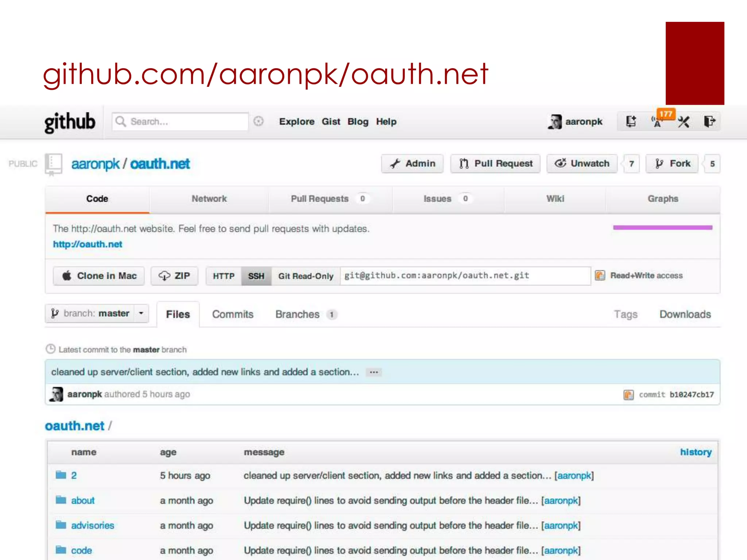Click aaronpk owner link in repo title
This screenshot has width=747, height=560.
pyautogui.click(x=95, y=164)
